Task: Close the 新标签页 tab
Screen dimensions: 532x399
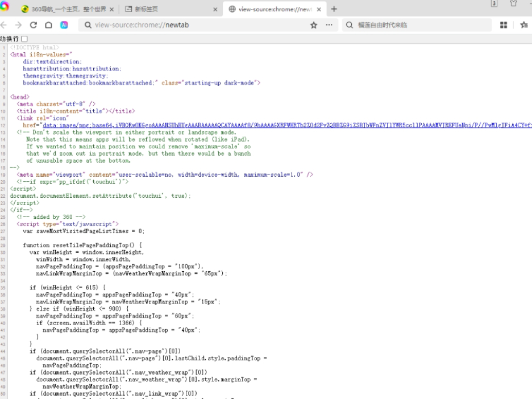Action: [x=215, y=10]
